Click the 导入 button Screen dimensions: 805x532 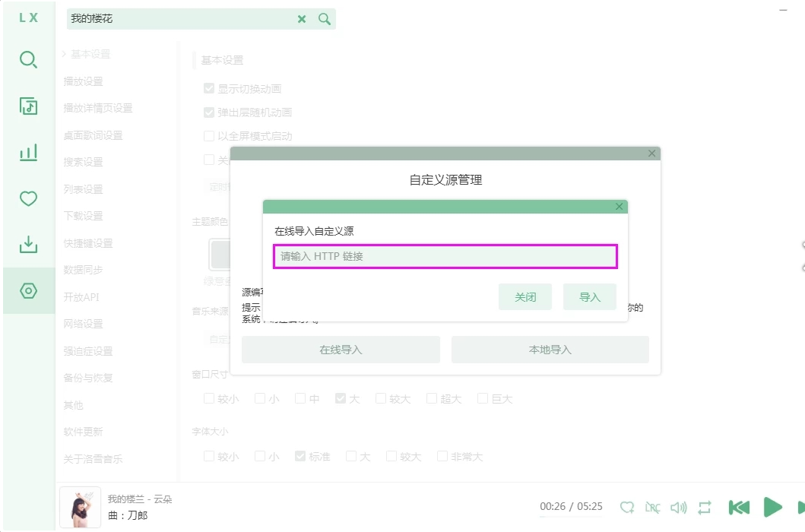pos(589,297)
